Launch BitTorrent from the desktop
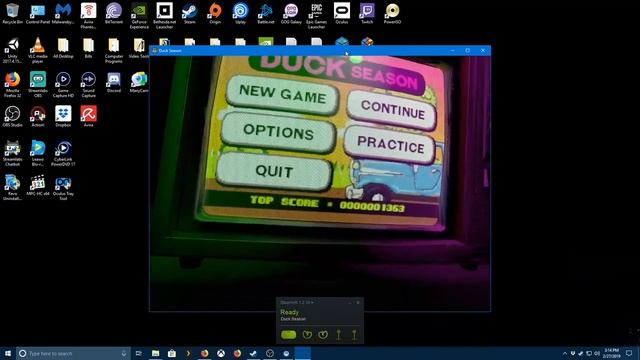 coord(113,13)
